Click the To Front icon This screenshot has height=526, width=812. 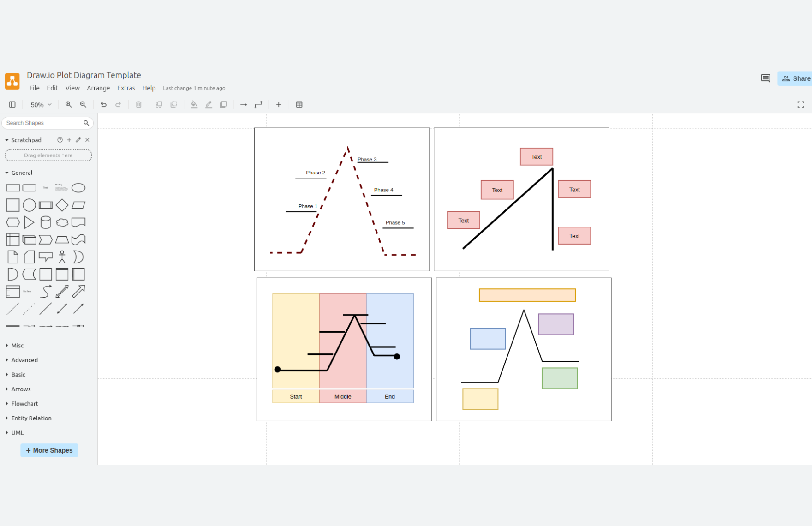[159, 105]
